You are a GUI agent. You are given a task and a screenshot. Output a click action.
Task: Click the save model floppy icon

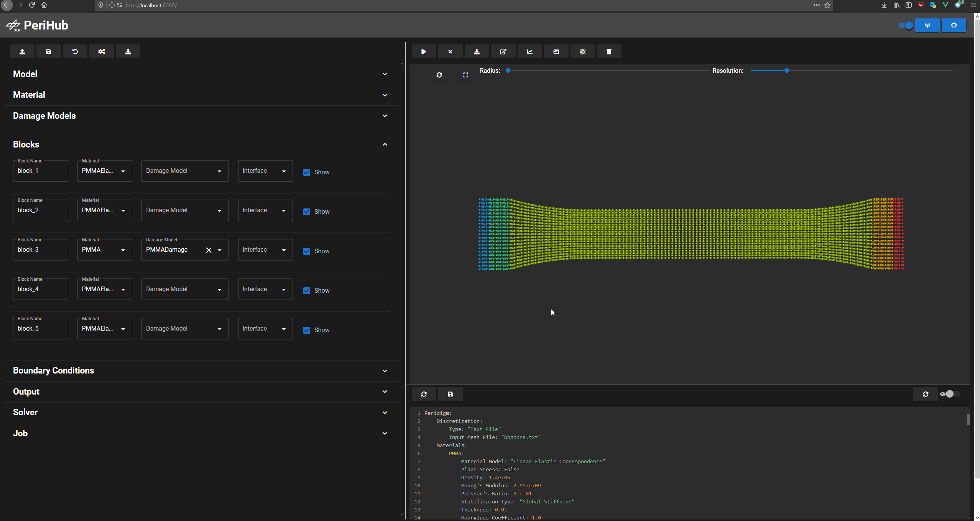(49, 52)
